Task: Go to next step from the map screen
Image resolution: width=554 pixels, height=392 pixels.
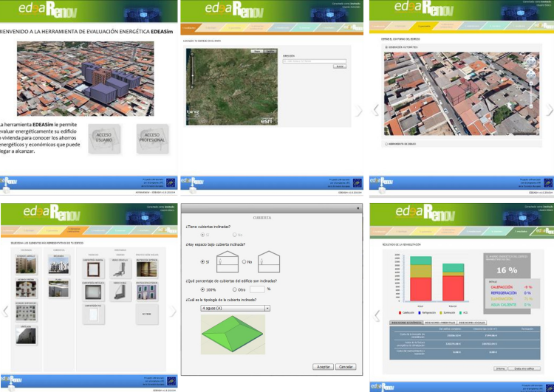Action: [x=358, y=111]
